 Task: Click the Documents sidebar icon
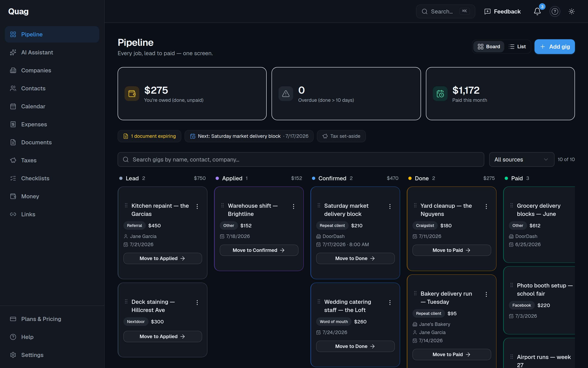(13, 142)
